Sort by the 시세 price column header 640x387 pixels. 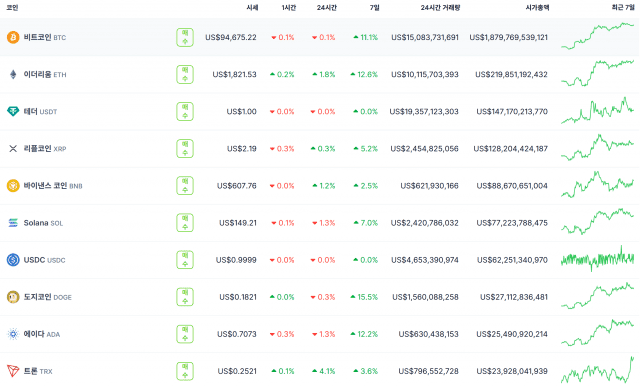click(x=252, y=7)
